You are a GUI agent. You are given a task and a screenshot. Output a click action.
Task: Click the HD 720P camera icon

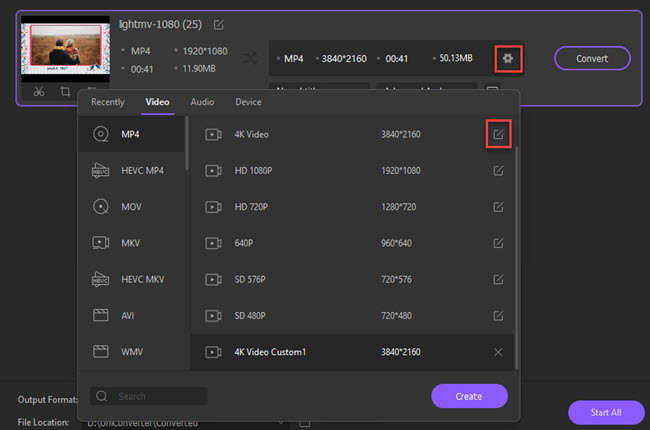[213, 206]
